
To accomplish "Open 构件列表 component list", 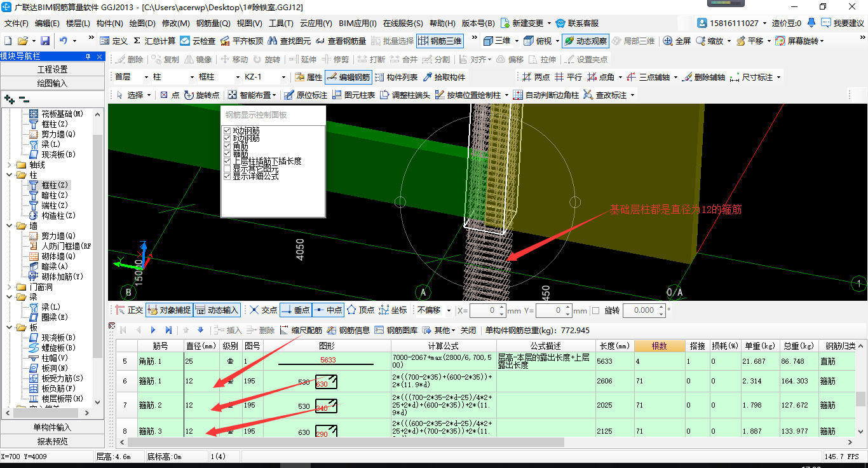I will pyautogui.click(x=396, y=77).
